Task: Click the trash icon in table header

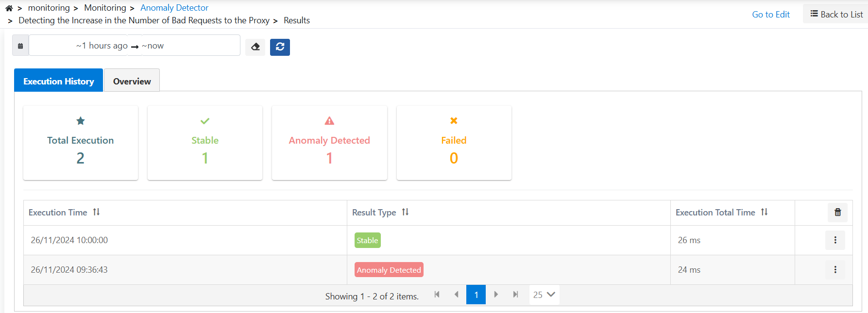Action: click(837, 213)
